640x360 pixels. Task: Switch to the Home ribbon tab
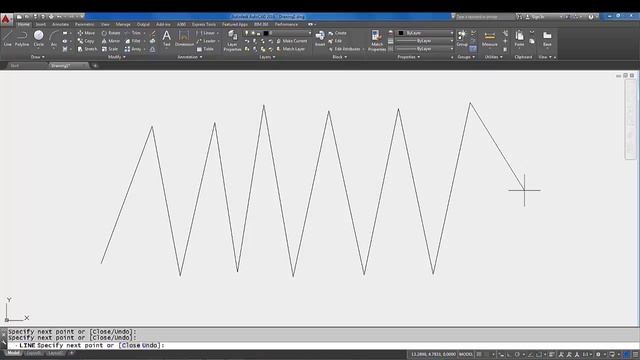23,24
